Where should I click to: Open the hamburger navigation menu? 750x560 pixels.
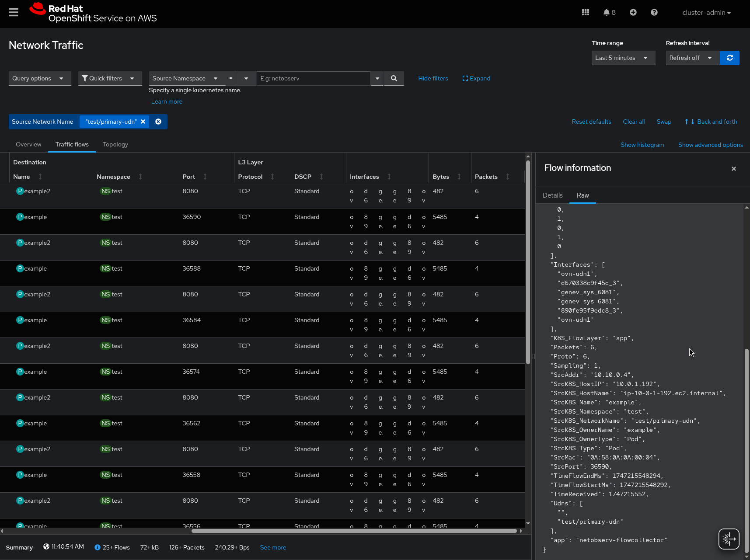click(14, 12)
